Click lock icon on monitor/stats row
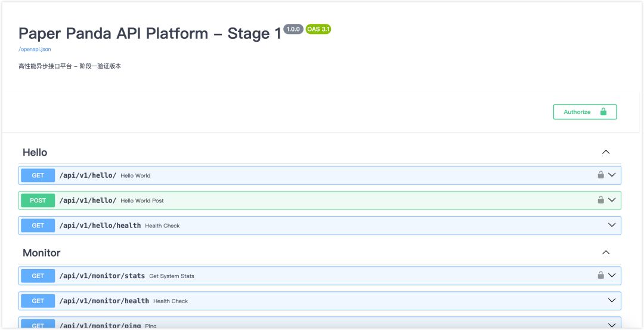The width and height of the screenshot is (644, 330). (x=600, y=275)
